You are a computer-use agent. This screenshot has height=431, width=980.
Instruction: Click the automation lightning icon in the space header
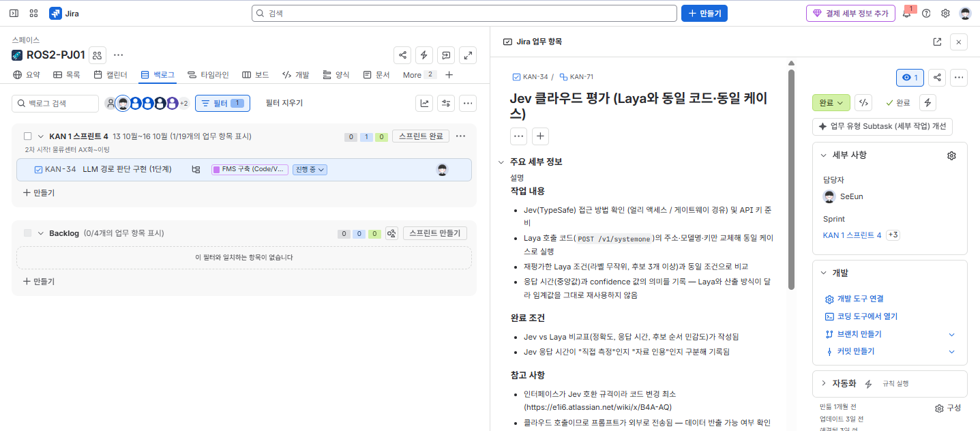coord(424,55)
